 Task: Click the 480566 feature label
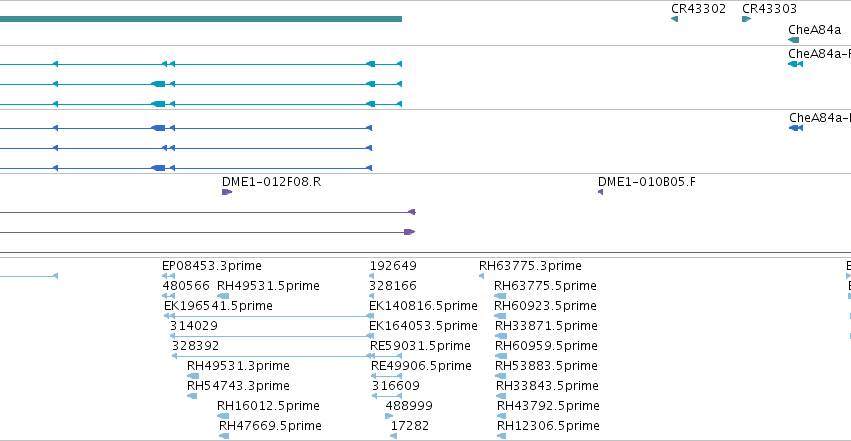[x=186, y=286]
